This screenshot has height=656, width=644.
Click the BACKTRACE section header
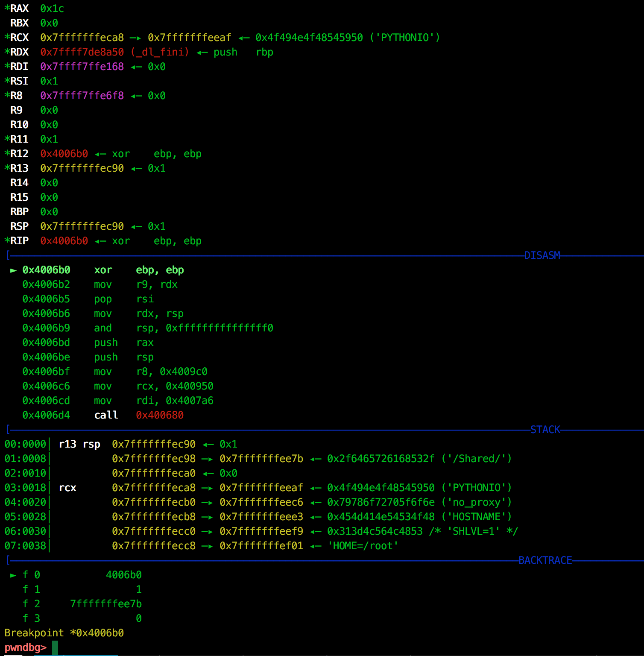545,560
